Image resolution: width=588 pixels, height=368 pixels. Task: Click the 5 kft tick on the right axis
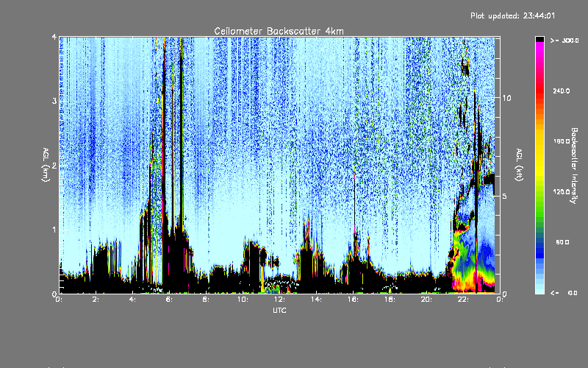[x=504, y=196]
